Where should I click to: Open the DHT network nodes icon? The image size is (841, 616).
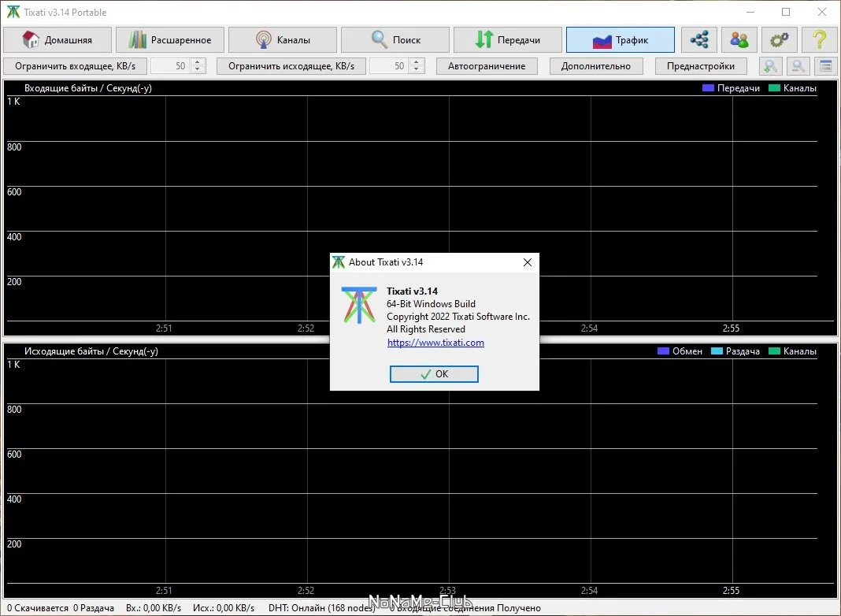[699, 39]
